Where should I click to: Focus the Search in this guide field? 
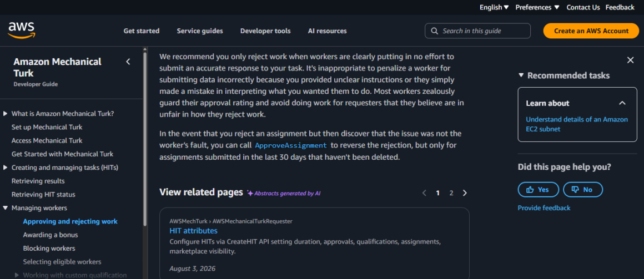[477, 31]
